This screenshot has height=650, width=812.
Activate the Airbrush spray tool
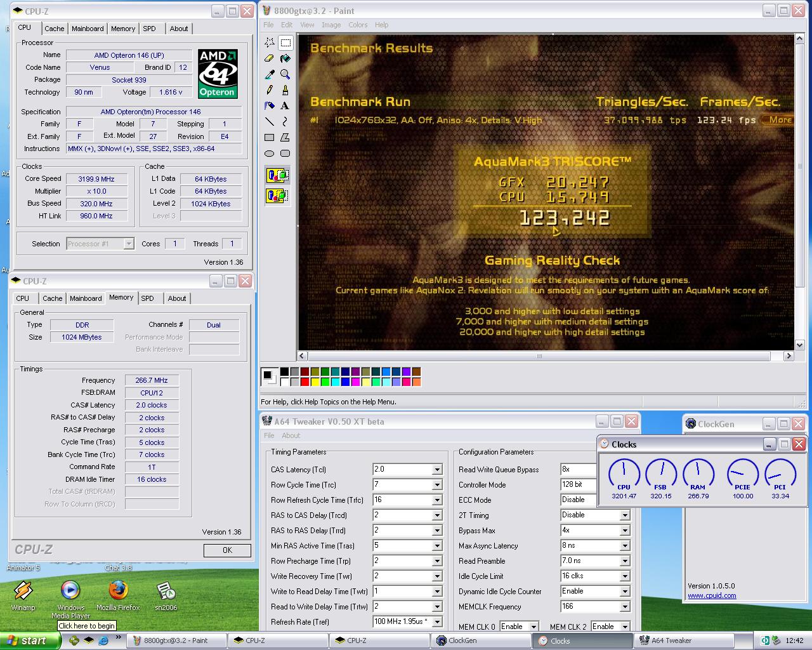pos(270,106)
